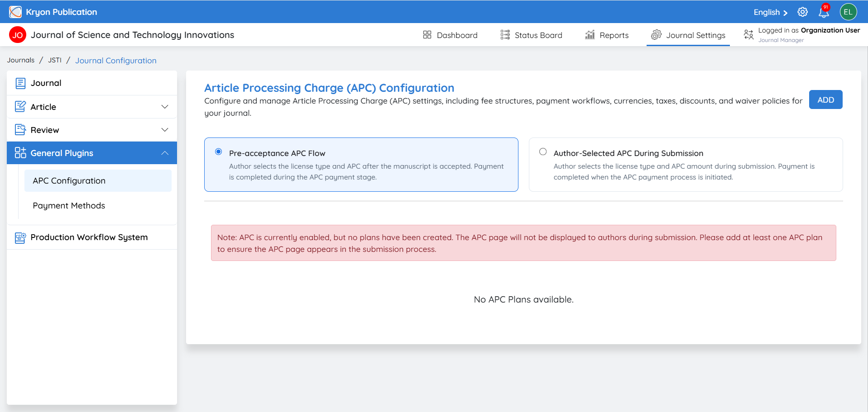The image size is (868, 412).
Task: Go to JSTI breadcrumb link
Action: pos(55,60)
